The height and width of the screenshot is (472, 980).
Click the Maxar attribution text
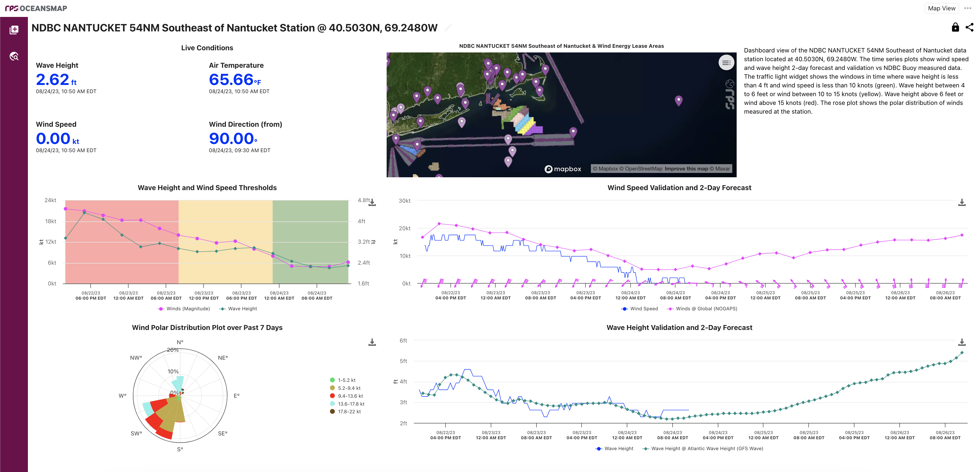[720, 169]
